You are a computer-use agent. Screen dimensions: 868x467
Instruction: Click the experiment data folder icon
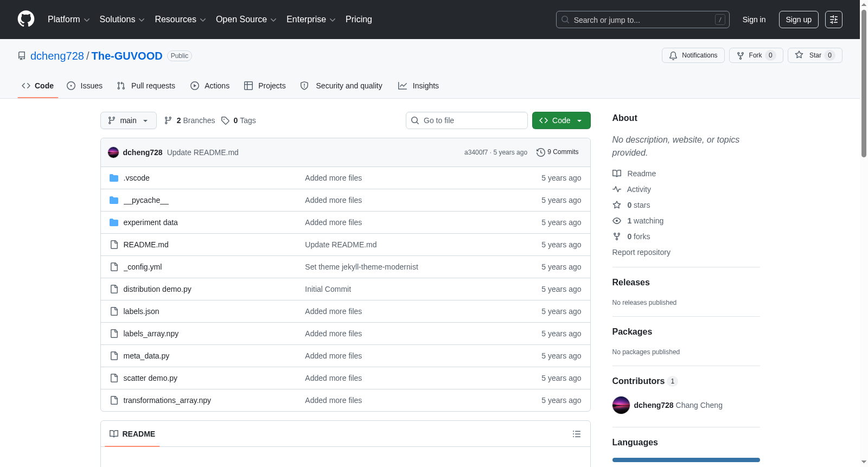pos(114,222)
